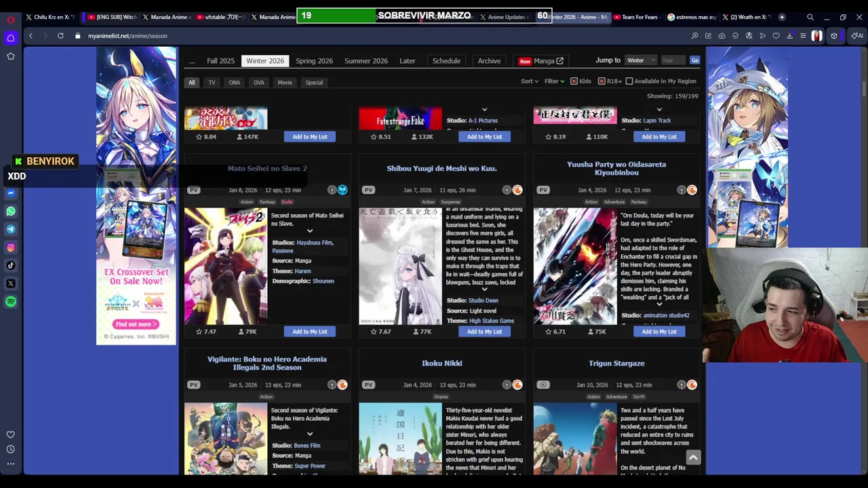
Task: Click the ellipsis for earlier seasons
Action: click(x=192, y=61)
